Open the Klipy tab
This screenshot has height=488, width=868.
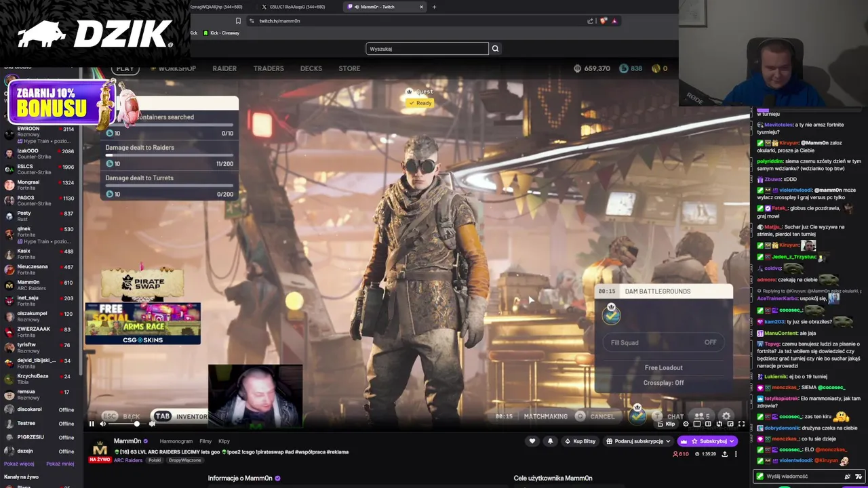[224, 441]
